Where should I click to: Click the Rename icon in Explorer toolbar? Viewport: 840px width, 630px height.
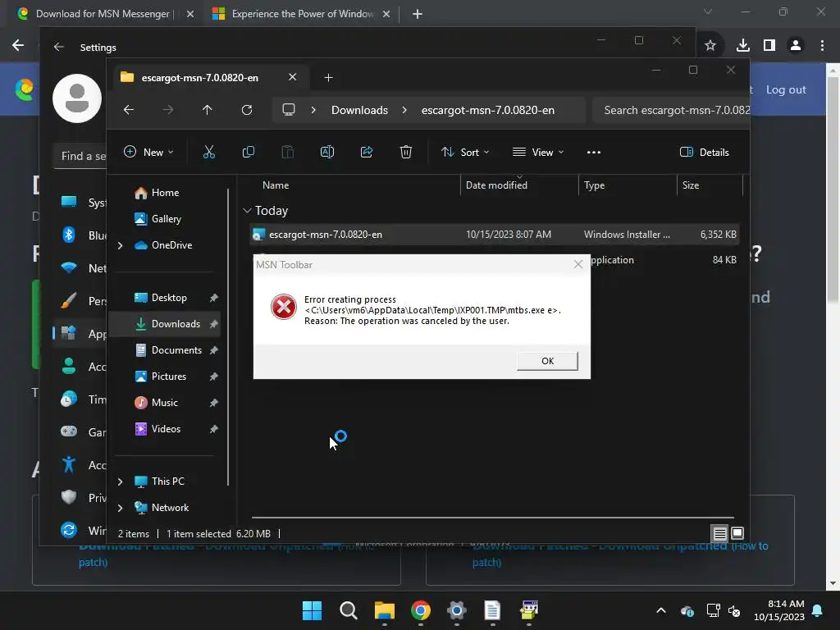point(326,152)
